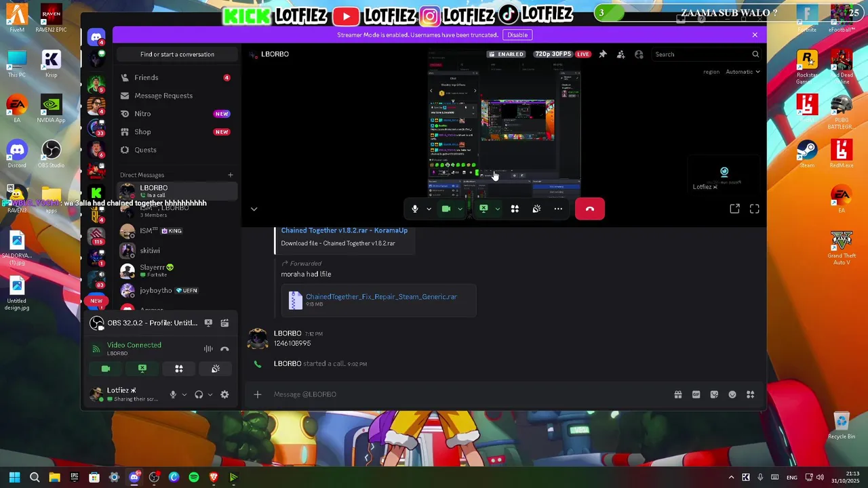Open the OBS stream clips button
868x488 pixels.
(224, 323)
